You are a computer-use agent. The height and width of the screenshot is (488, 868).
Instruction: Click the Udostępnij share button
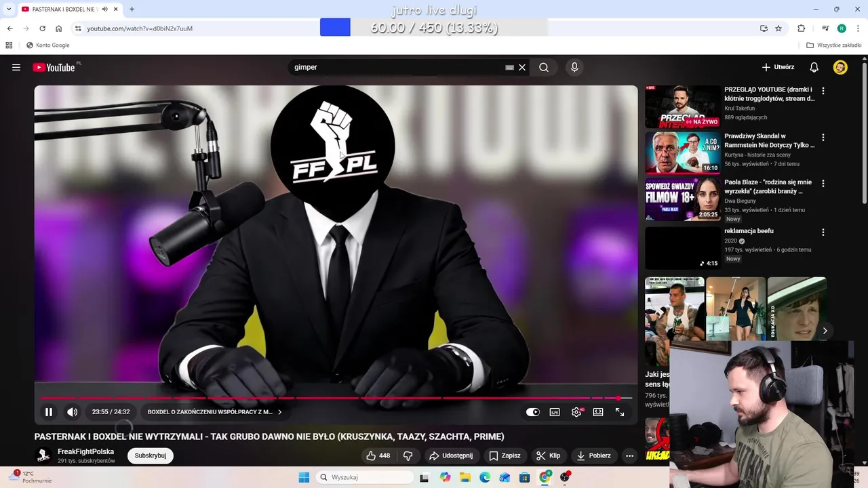coord(452,455)
